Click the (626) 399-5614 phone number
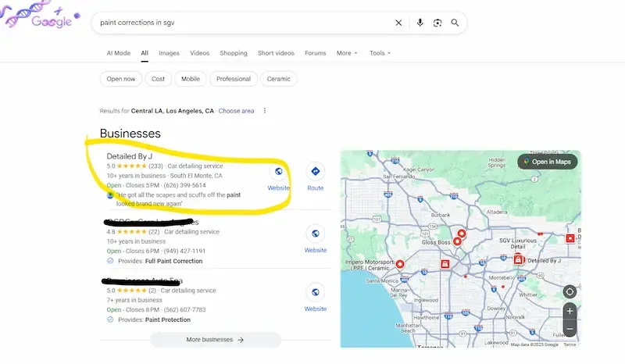Viewport: 625px width, 364px height. click(184, 185)
